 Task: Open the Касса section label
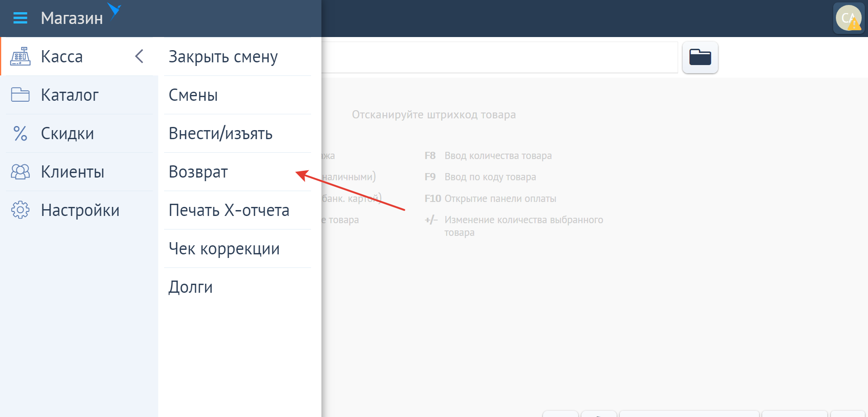(x=62, y=56)
